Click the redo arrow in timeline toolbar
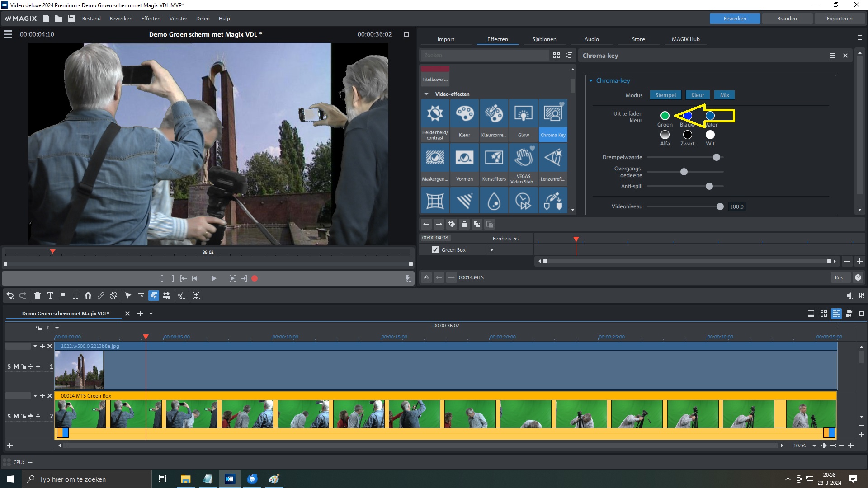The height and width of the screenshot is (488, 868). pyautogui.click(x=23, y=296)
